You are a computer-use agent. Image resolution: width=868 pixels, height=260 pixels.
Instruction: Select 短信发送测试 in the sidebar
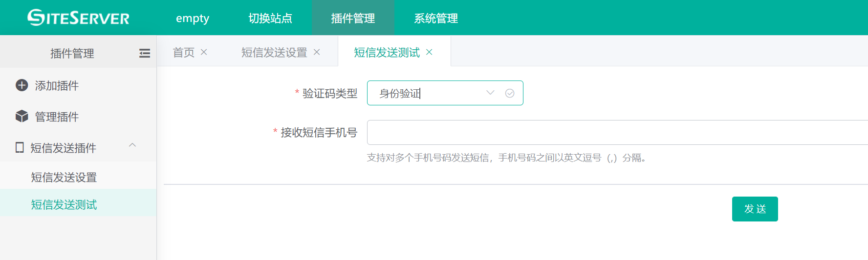[64, 204]
